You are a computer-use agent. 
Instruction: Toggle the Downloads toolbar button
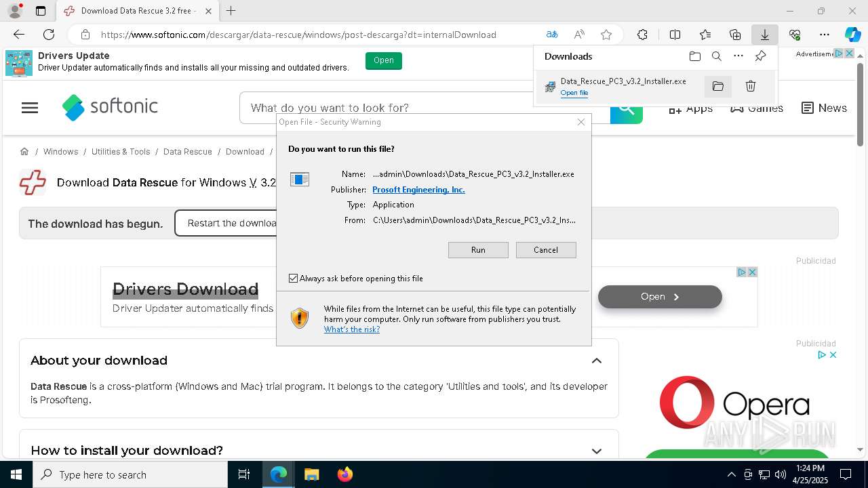tap(765, 35)
